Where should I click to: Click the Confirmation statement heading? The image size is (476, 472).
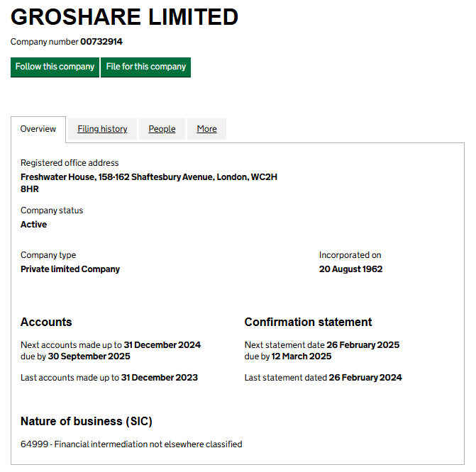tap(308, 322)
